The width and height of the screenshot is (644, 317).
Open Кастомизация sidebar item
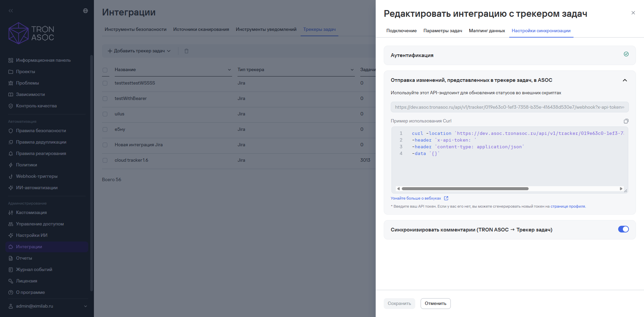31,213
